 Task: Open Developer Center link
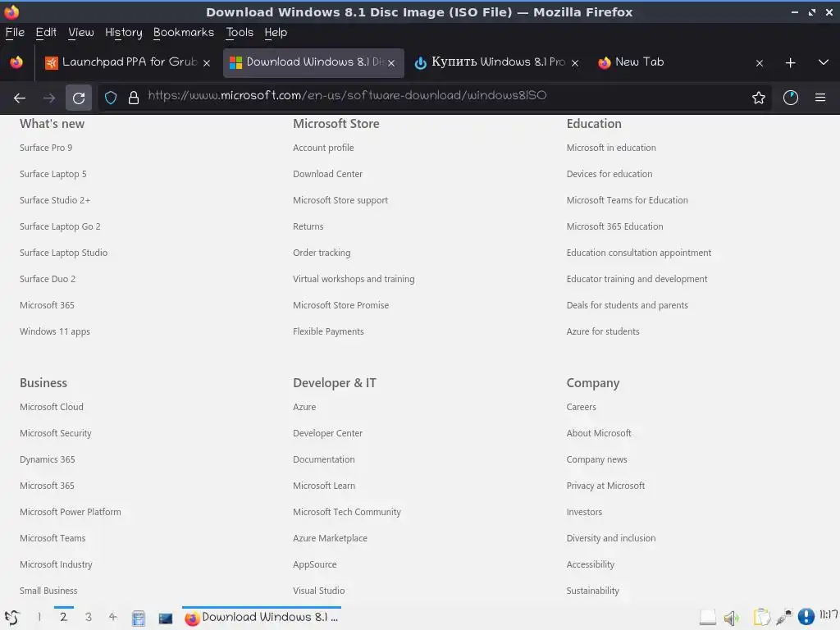point(328,433)
